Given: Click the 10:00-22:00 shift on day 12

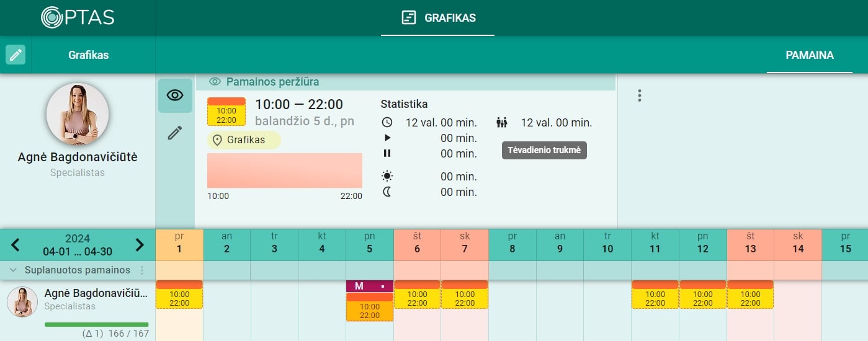Looking at the screenshot, I should tap(703, 294).
